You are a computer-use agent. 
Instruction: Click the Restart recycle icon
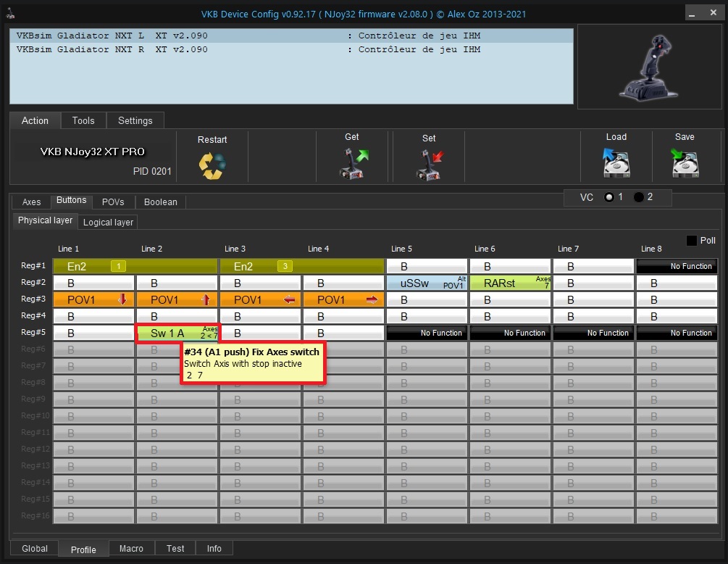click(x=212, y=166)
